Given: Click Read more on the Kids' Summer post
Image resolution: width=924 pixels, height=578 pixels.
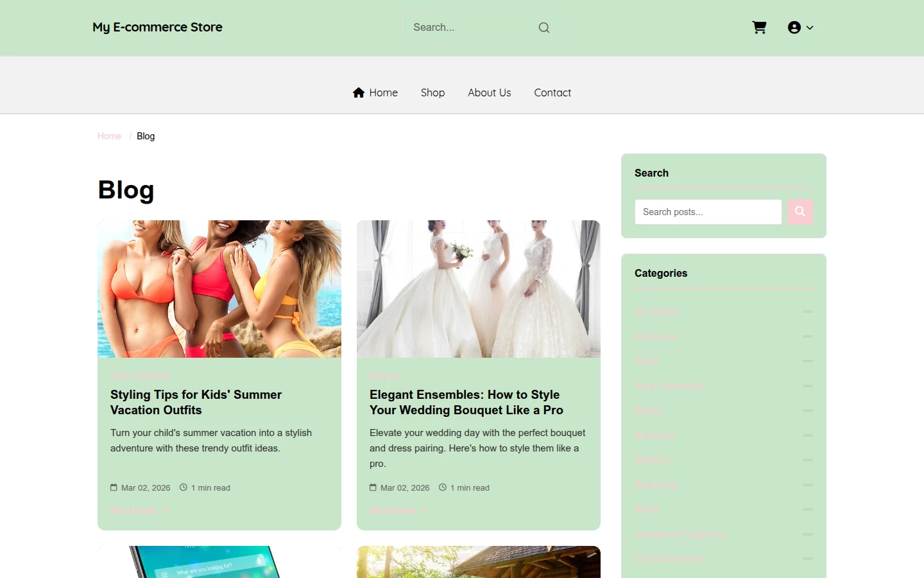Looking at the screenshot, I should click(x=140, y=511).
